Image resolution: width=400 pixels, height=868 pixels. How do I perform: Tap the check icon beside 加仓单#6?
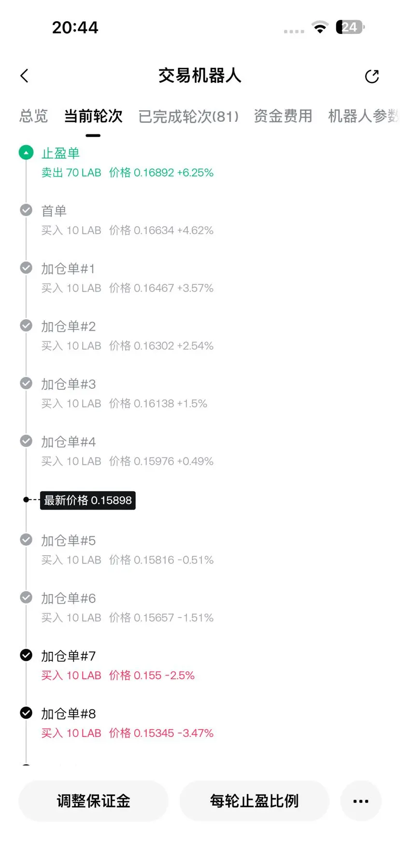pyautogui.click(x=26, y=598)
